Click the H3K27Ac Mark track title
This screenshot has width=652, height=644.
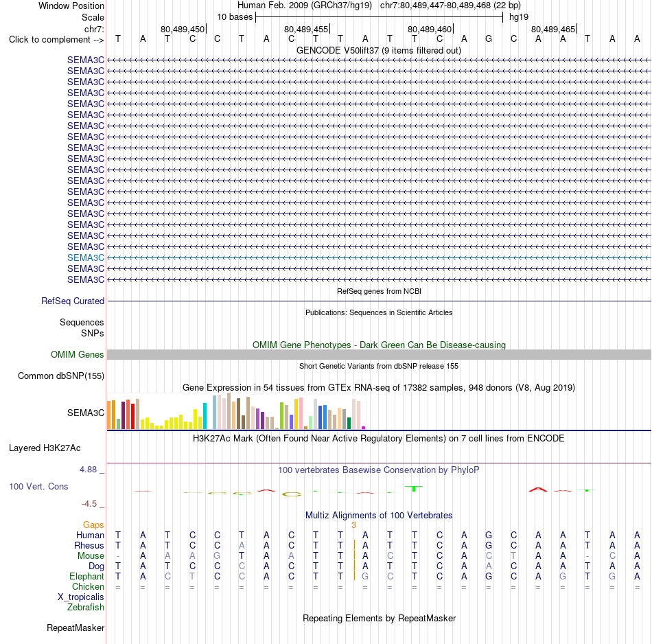[379, 439]
